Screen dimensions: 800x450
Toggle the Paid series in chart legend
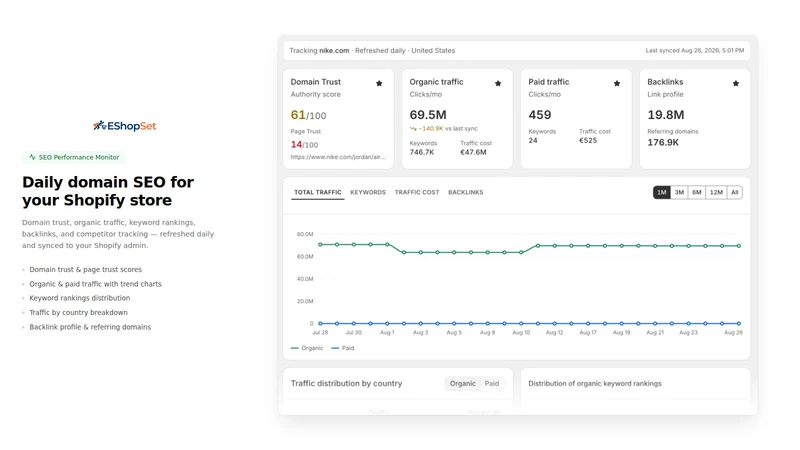tap(343, 348)
